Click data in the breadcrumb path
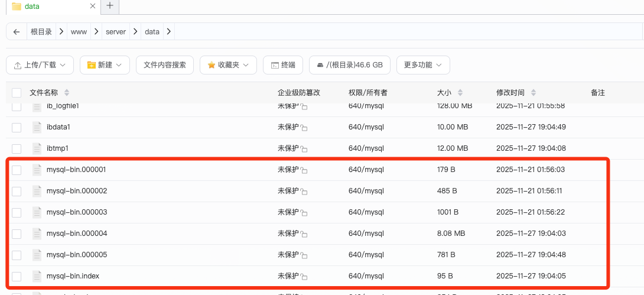The height and width of the screenshot is (295, 644). click(152, 32)
